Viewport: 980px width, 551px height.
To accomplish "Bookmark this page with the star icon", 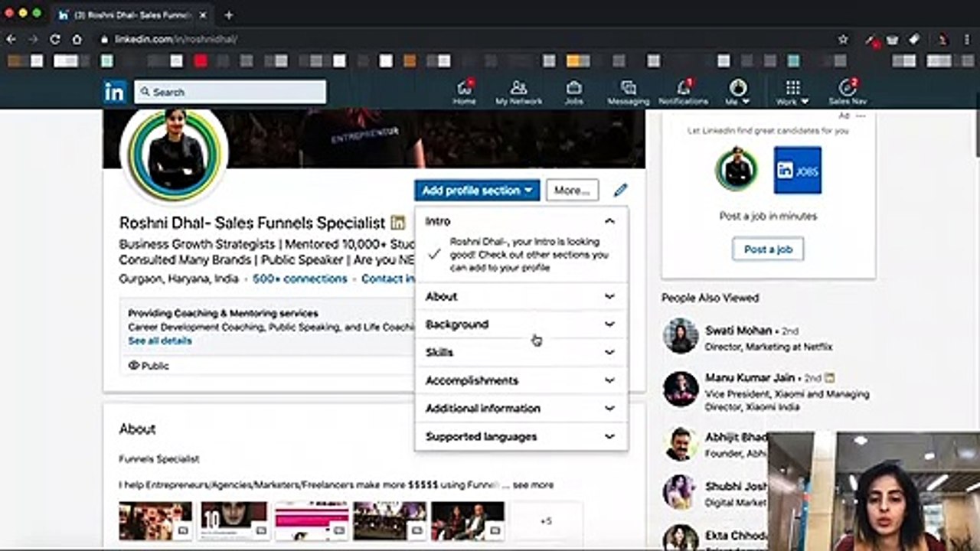I will click(x=843, y=39).
